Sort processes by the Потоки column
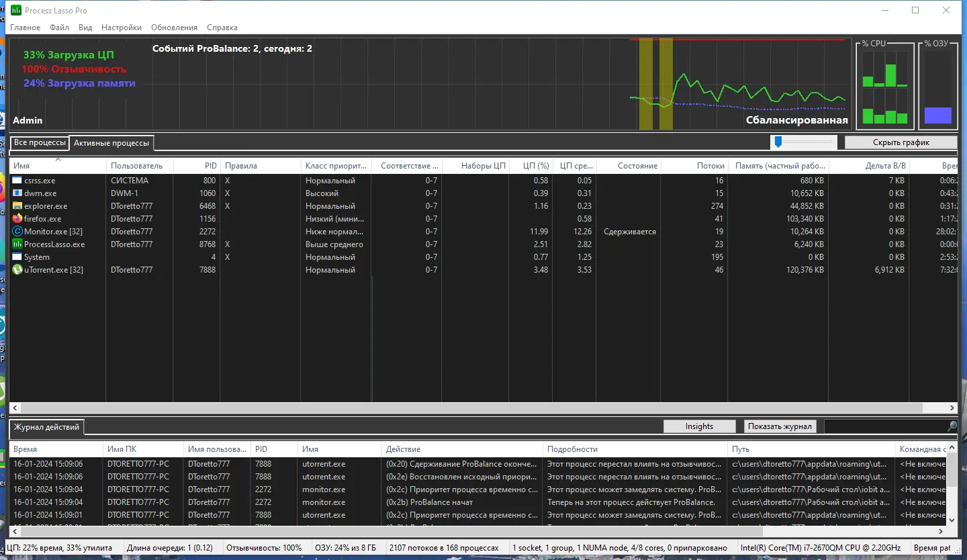The height and width of the screenshot is (560, 967). coord(694,166)
